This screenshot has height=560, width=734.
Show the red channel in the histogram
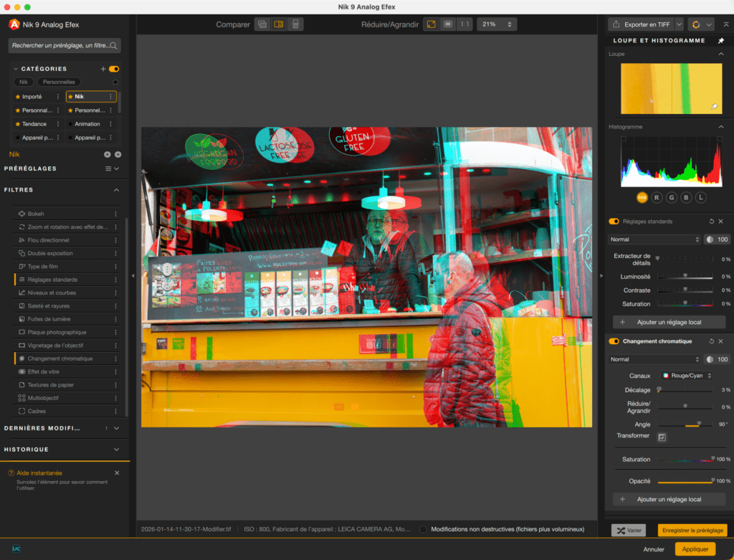tap(657, 197)
